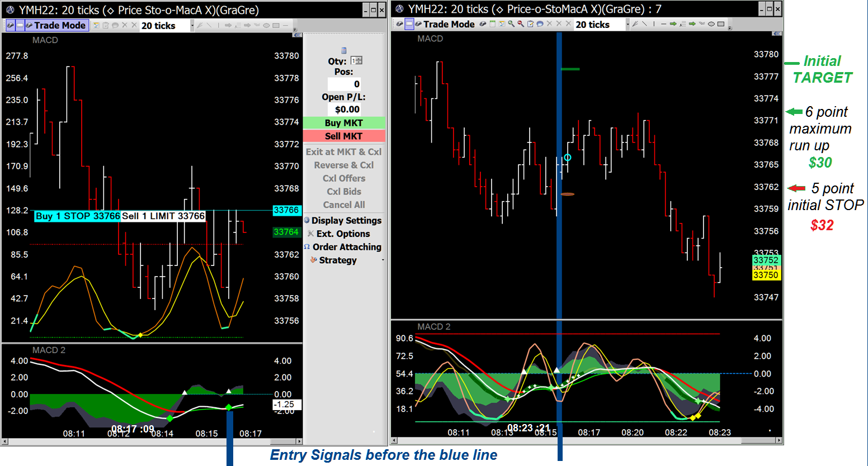Click yellow 33750 price marker on right chart
Screen dimensions: 868x466
pyautogui.click(x=766, y=275)
